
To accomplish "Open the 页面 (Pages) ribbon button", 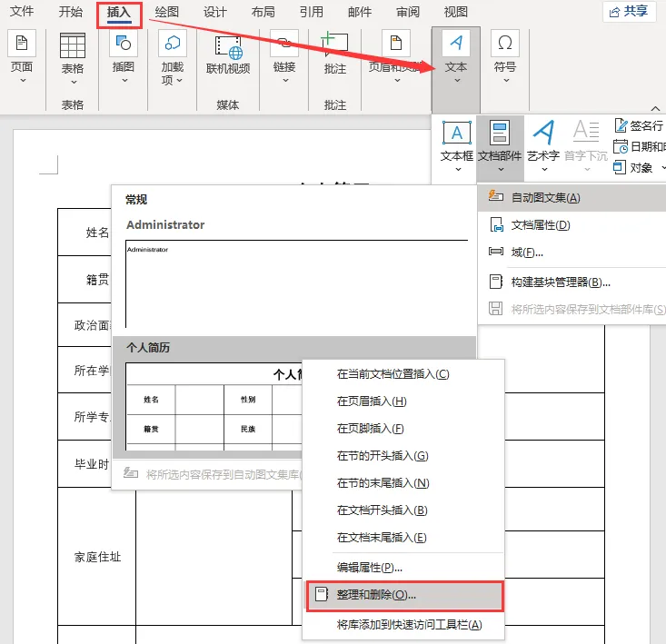I will (22, 56).
